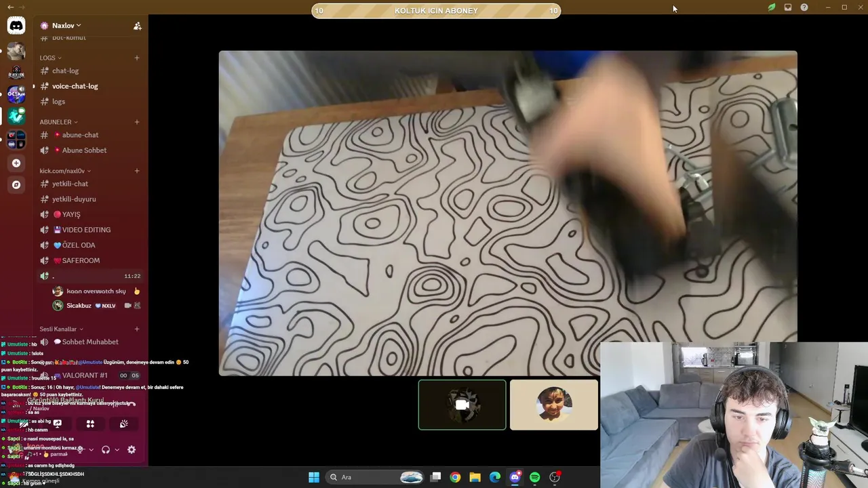Screen dimensions: 868x488
Task: Open the soundboard button
Action: 123,424
